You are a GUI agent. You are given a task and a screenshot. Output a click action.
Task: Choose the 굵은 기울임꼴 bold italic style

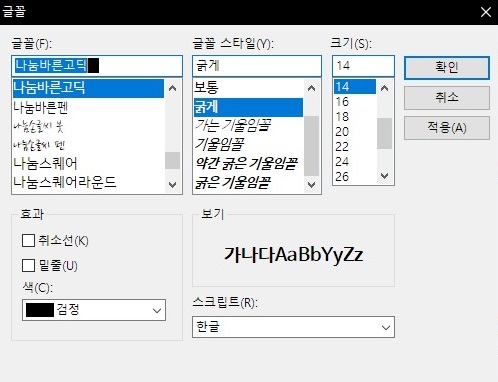[x=248, y=183]
